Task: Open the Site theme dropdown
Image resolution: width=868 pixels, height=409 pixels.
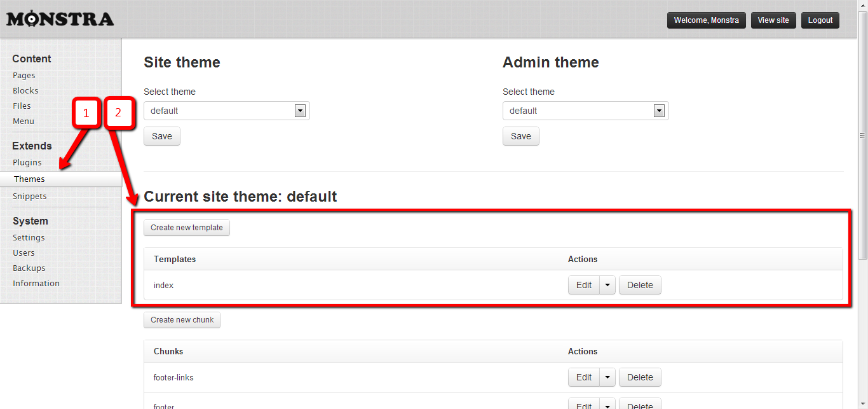Action: pos(226,111)
